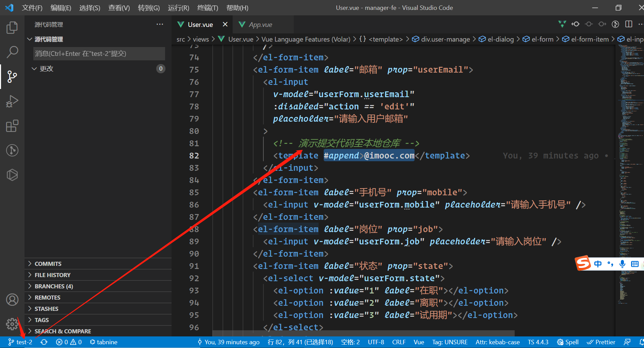The height and width of the screenshot is (348, 644).
Task: Expand the COMMITS section
Action: (x=99, y=264)
